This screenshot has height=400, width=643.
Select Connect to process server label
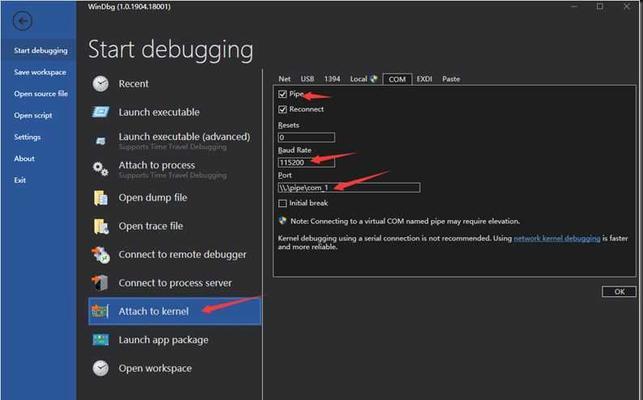coord(175,283)
